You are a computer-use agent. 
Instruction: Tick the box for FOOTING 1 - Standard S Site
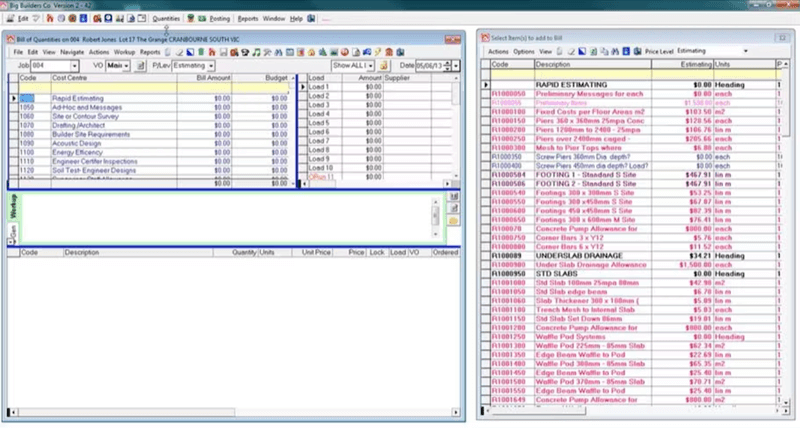coord(485,175)
